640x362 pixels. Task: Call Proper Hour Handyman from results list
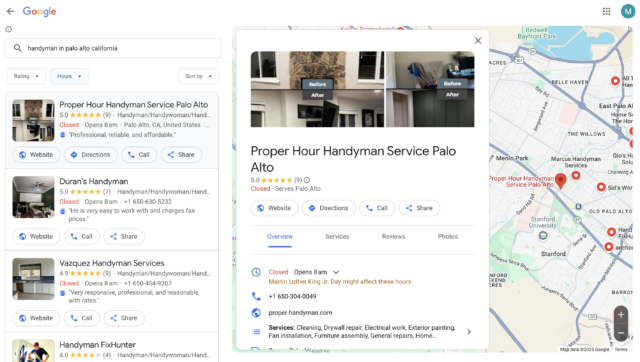click(x=139, y=155)
